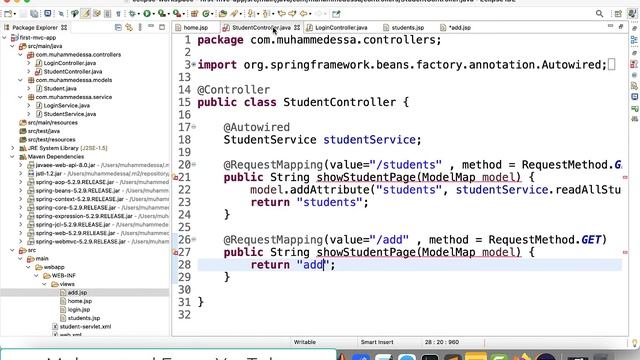Screen dimensions: 640x360
Task: Maximize the editor area
Action: (621, 27)
